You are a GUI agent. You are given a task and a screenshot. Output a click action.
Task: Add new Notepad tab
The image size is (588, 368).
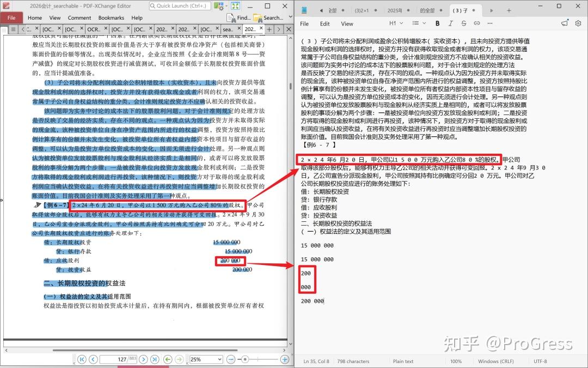click(x=509, y=10)
